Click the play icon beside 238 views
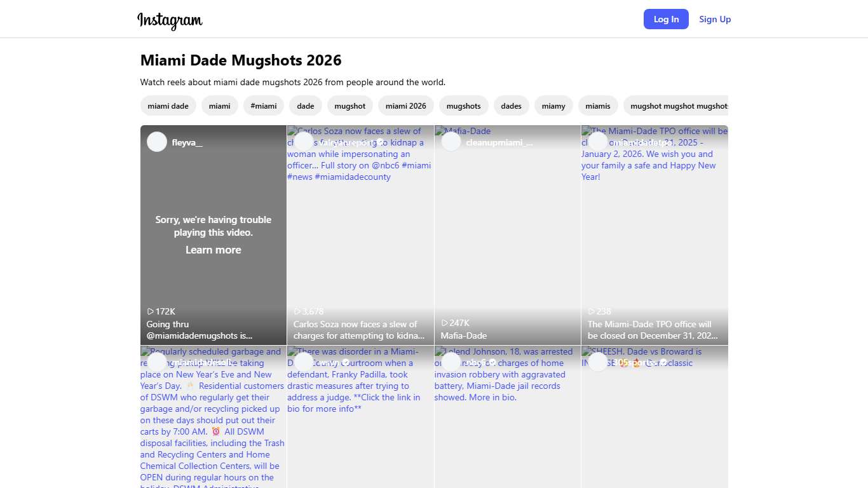Image resolution: width=868 pixels, height=488 pixels. (x=592, y=311)
